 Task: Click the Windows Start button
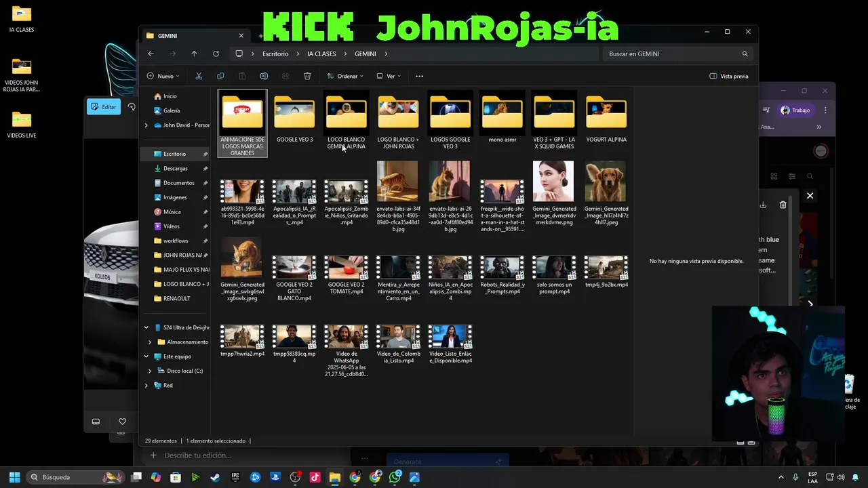14,477
